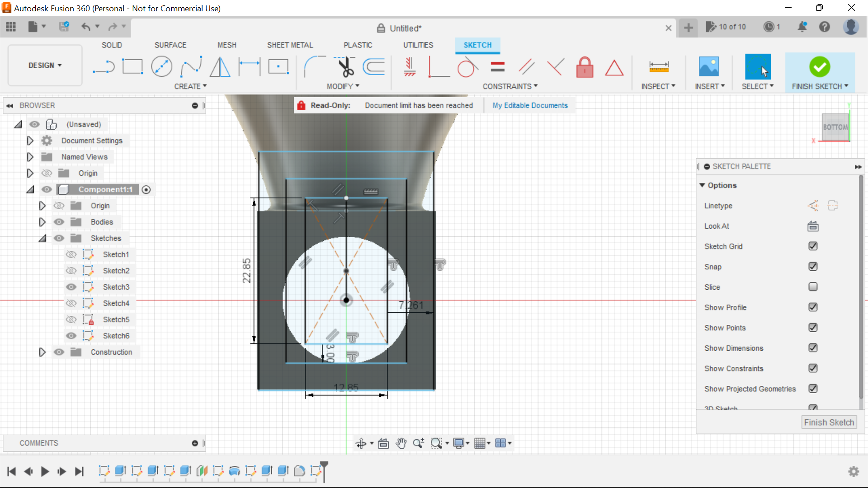Select the Offset tool
Viewport: 868px width, 488px height.
(373, 66)
